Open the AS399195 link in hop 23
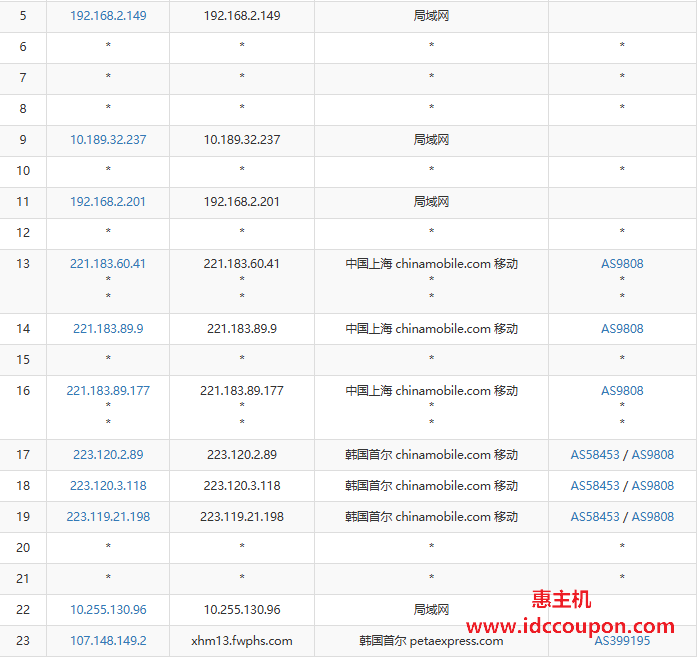The image size is (697, 657). tap(622, 641)
